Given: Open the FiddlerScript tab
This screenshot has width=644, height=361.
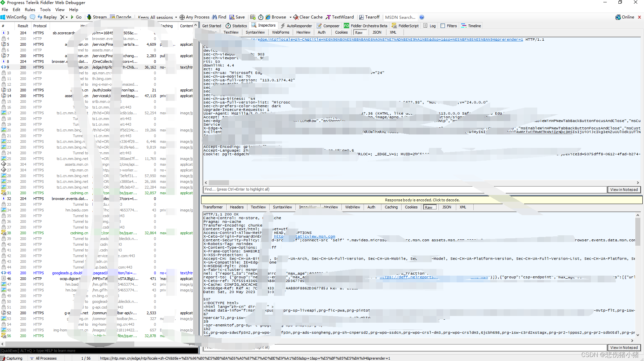Looking at the screenshot, I should pos(405,26).
